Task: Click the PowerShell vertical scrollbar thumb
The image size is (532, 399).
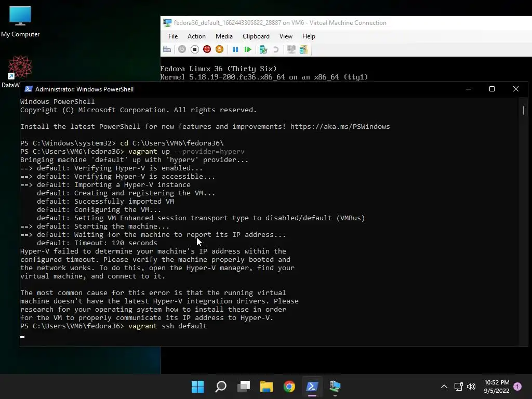Action: [x=524, y=110]
